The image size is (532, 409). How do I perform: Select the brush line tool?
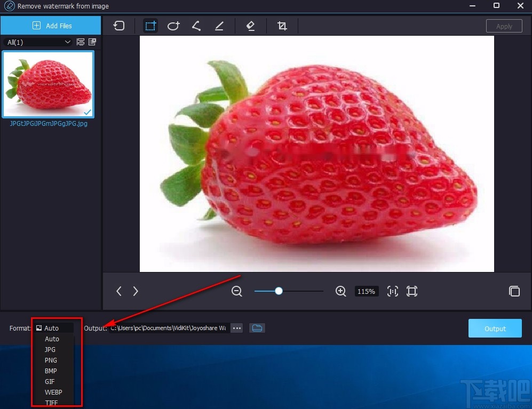(x=219, y=26)
